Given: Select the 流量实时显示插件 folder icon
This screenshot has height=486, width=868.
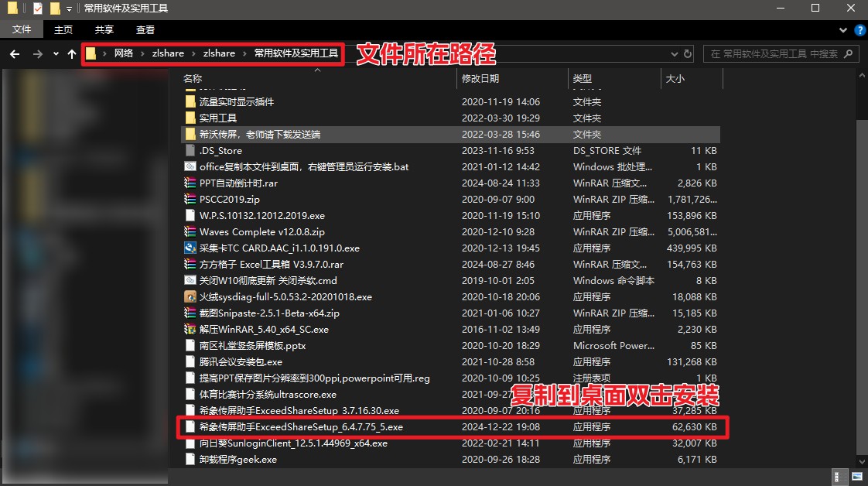Looking at the screenshot, I should click(190, 102).
